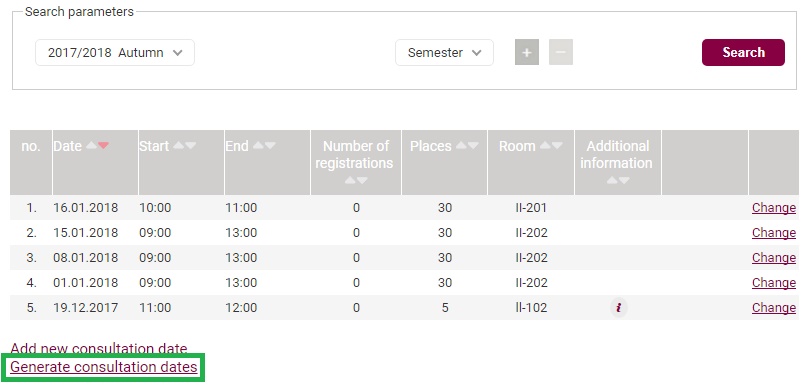Sort Places column ascending arrow

(460, 146)
